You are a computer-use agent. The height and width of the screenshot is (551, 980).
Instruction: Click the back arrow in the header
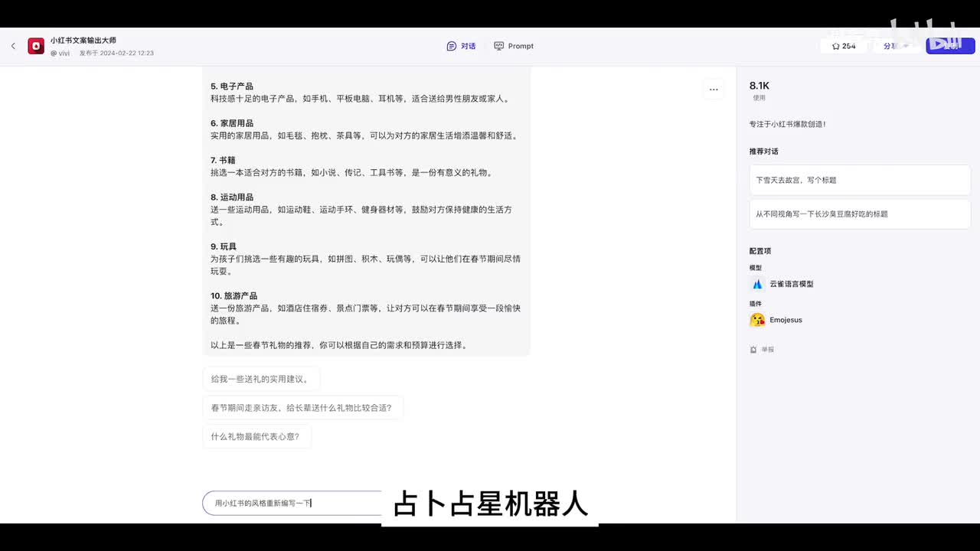13,46
